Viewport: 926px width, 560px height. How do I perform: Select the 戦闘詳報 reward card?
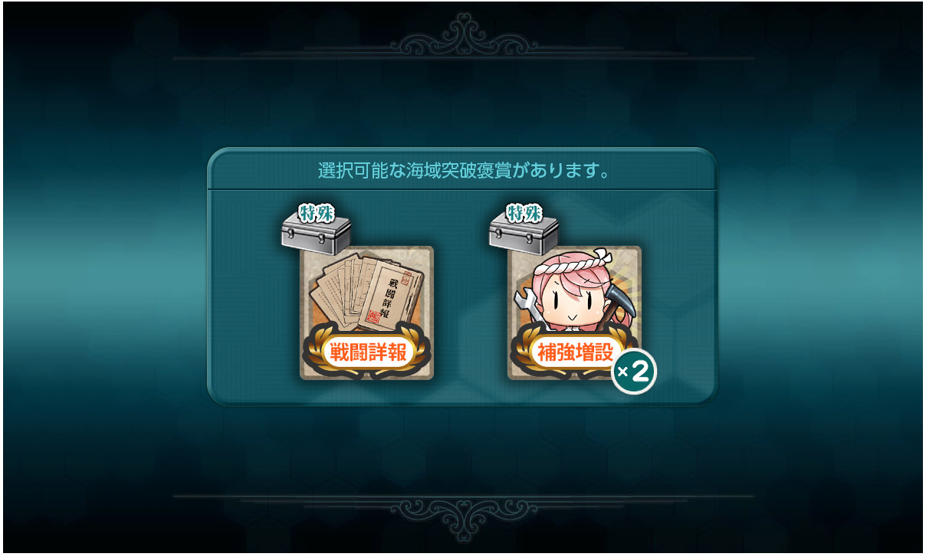pyautogui.click(x=366, y=313)
